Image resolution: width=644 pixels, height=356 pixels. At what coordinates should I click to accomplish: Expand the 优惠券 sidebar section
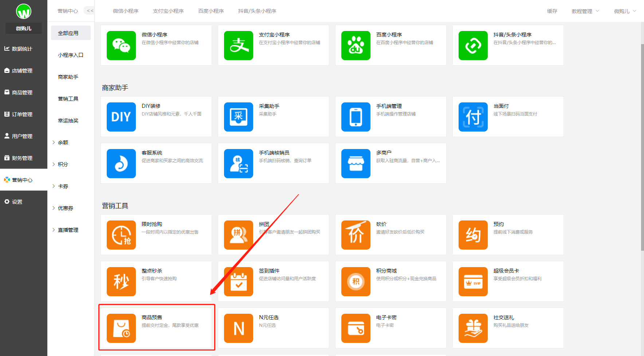[65, 208]
